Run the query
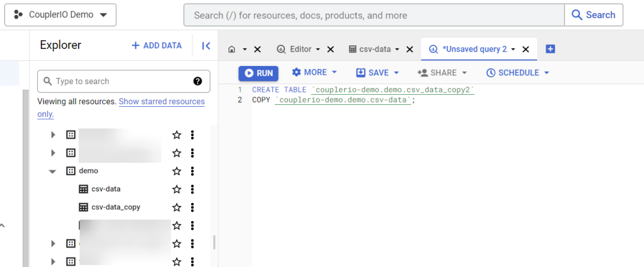The width and height of the screenshot is (644, 267). point(258,73)
